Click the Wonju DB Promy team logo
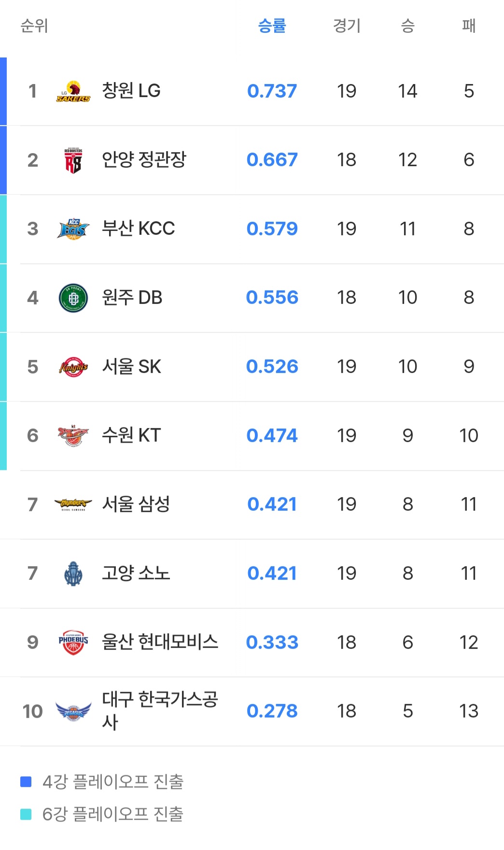Screen dimensions: 504x850 pyautogui.click(x=73, y=298)
